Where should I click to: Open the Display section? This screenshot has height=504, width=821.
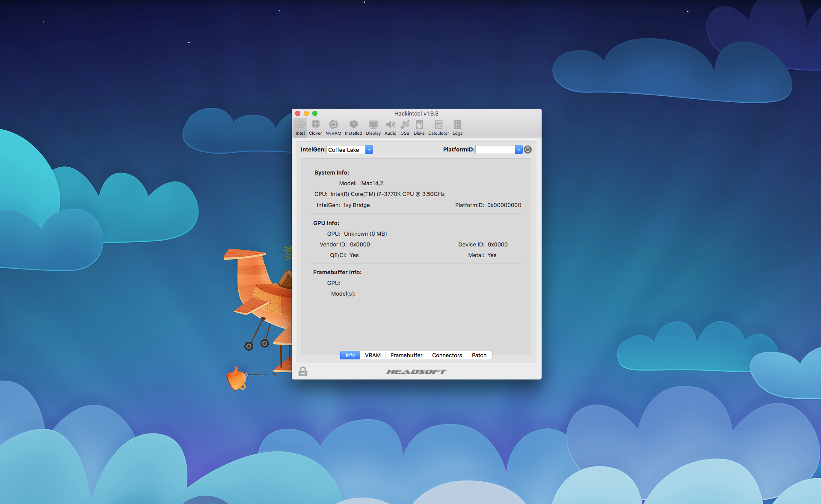click(x=373, y=127)
